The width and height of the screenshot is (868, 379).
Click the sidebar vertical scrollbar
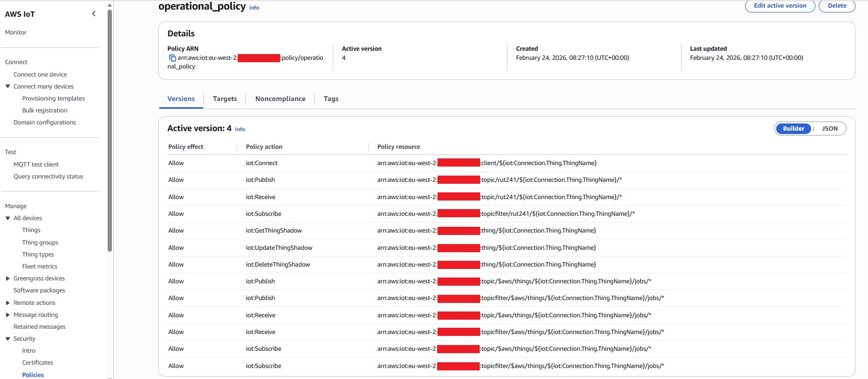coord(110,129)
